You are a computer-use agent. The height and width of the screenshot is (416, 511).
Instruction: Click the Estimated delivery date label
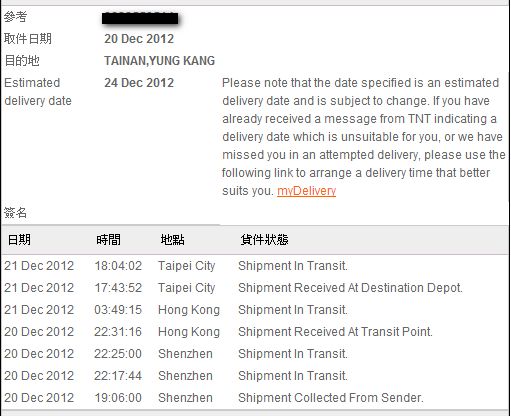(x=38, y=92)
